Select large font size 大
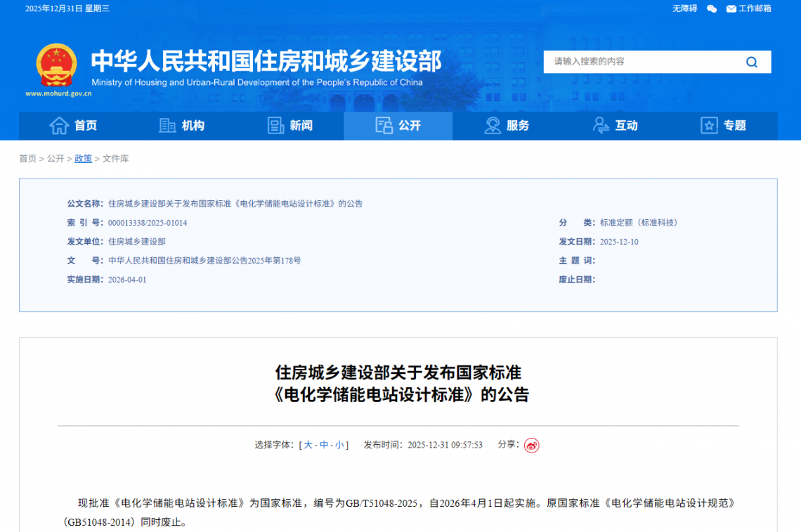The image size is (801, 532). point(308,445)
